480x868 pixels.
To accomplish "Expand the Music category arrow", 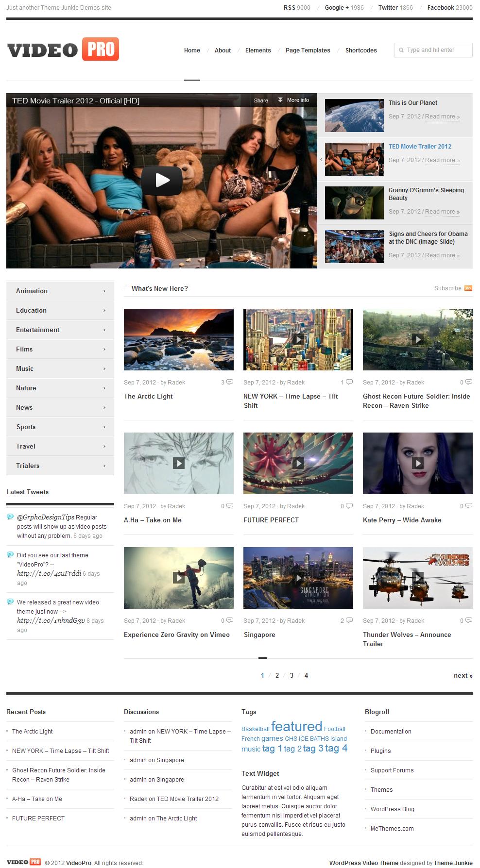I will point(104,368).
